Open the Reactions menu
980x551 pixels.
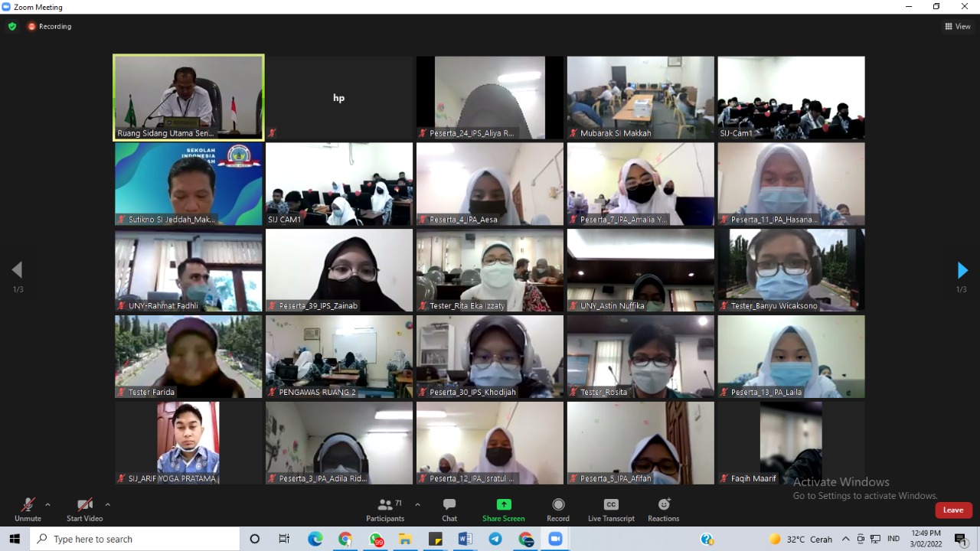click(x=664, y=510)
